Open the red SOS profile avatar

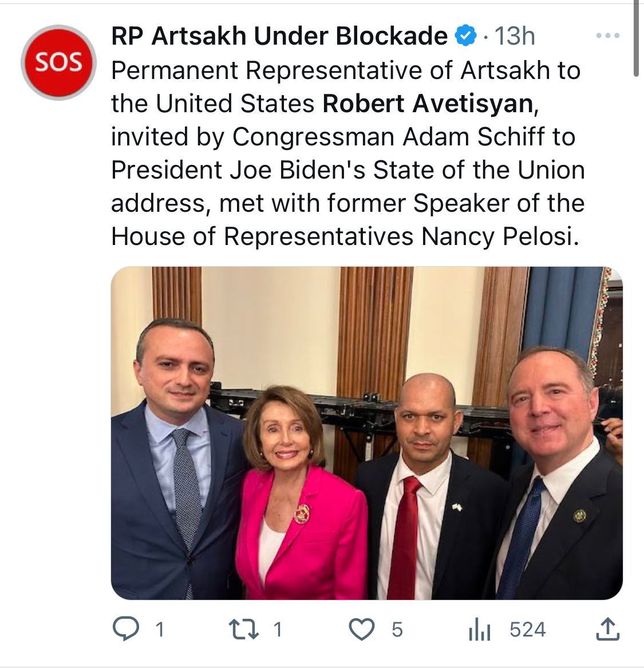(58, 62)
